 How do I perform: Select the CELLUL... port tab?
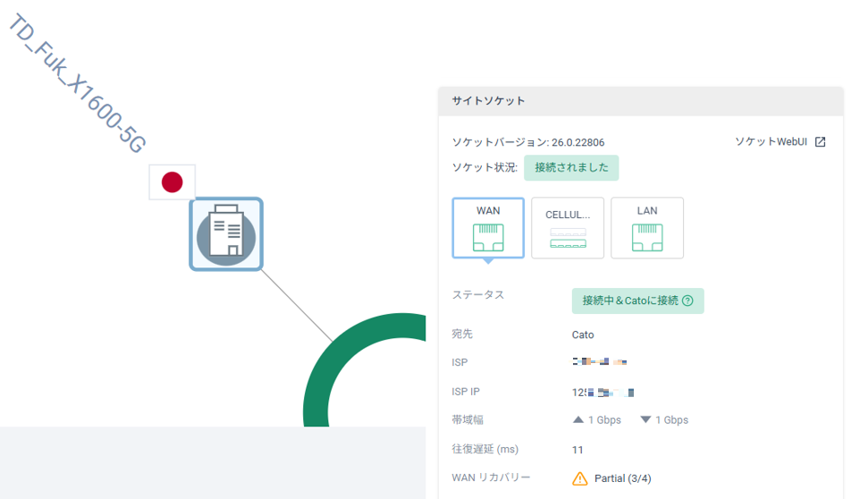[568, 228]
